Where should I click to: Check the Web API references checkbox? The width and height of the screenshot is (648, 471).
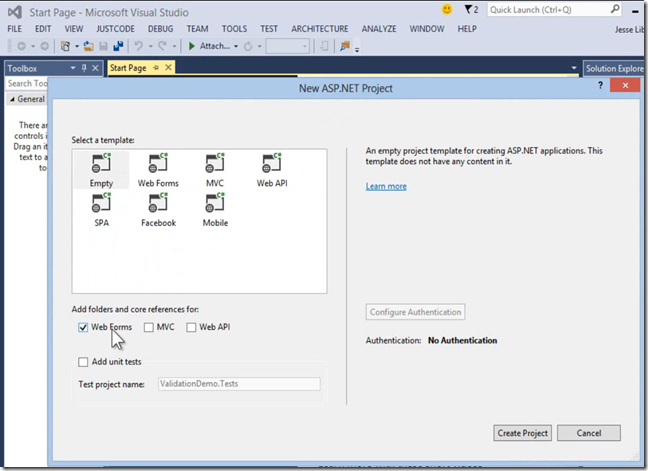[191, 328]
